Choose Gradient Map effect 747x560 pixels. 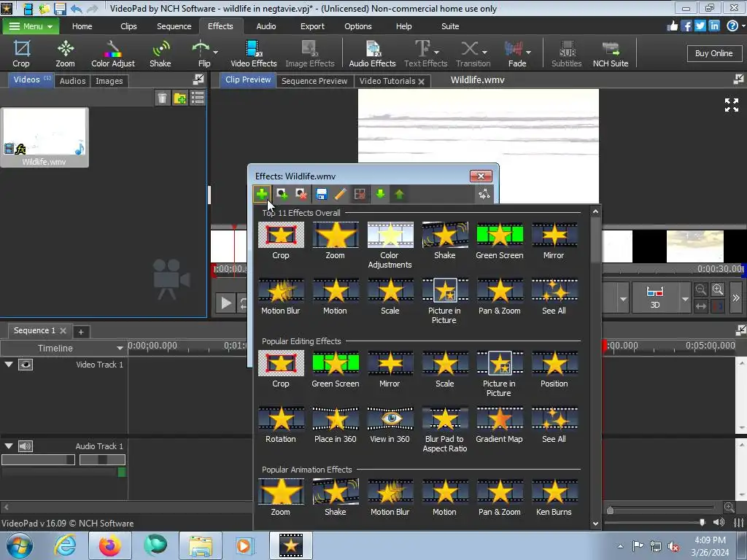click(499, 425)
